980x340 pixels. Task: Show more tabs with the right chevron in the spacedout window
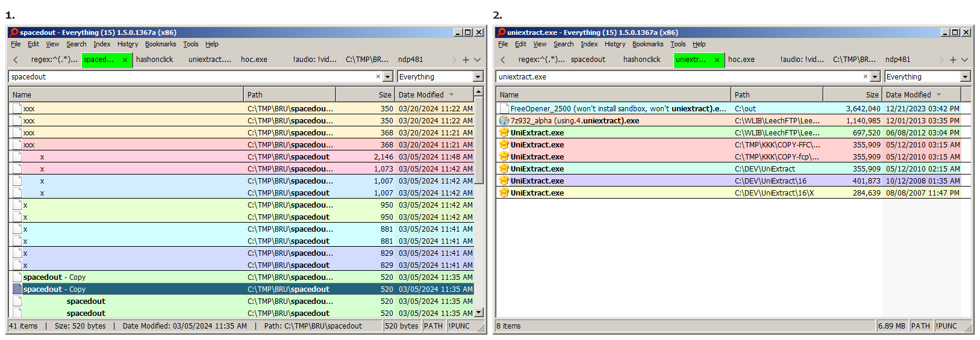pyautogui.click(x=454, y=60)
